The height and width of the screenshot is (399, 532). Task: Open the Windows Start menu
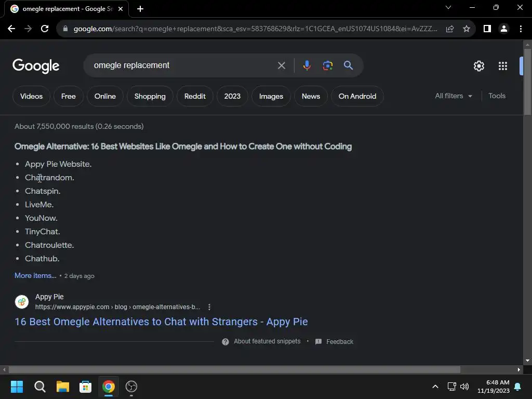tap(17, 387)
